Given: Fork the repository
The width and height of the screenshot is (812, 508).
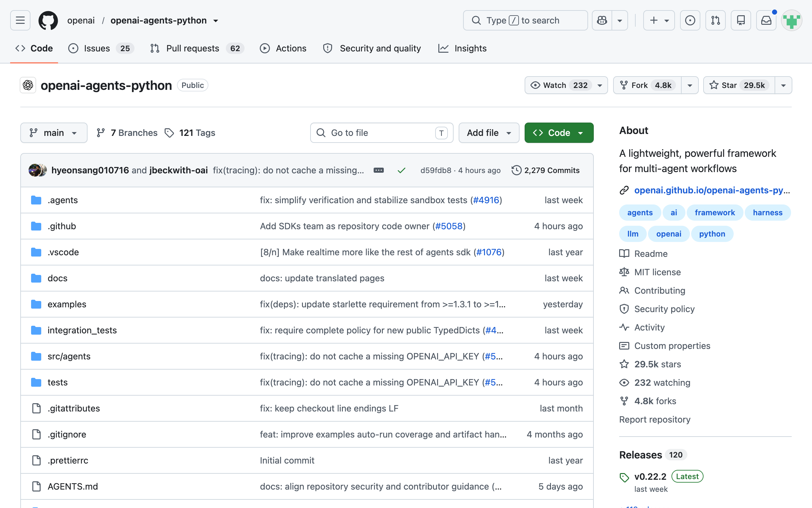Looking at the screenshot, I should 647,85.
